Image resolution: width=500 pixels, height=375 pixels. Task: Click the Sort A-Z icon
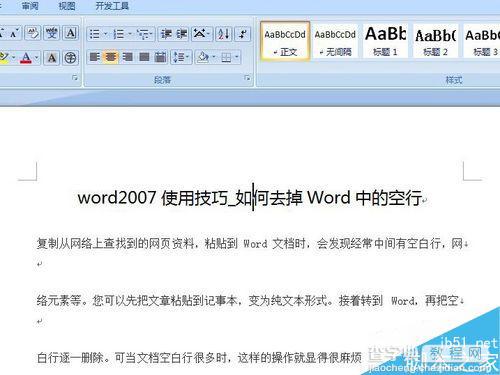coord(223,34)
